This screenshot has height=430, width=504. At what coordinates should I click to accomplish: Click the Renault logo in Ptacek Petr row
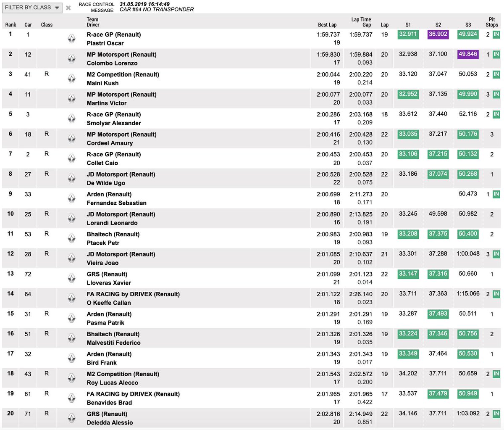click(x=72, y=238)
